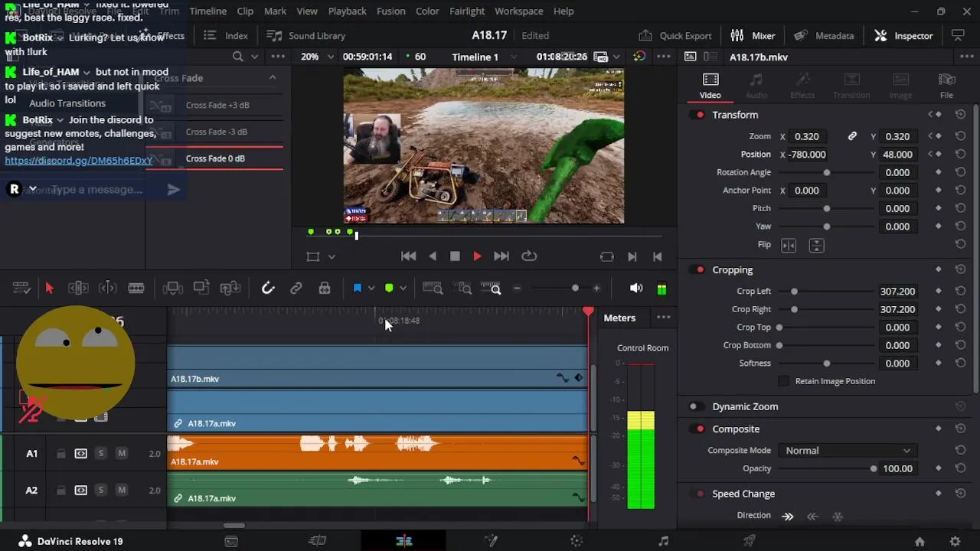Open the marker color dropdown arrow
The width and height of the screenshot is (980, 551).
coord(403,288)
